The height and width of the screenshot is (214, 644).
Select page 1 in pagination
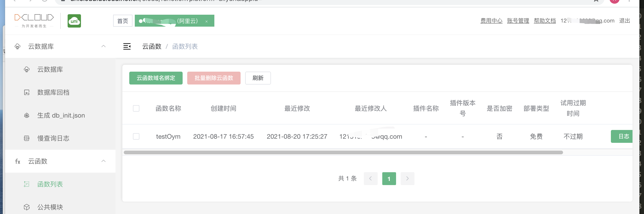point(389,179)
